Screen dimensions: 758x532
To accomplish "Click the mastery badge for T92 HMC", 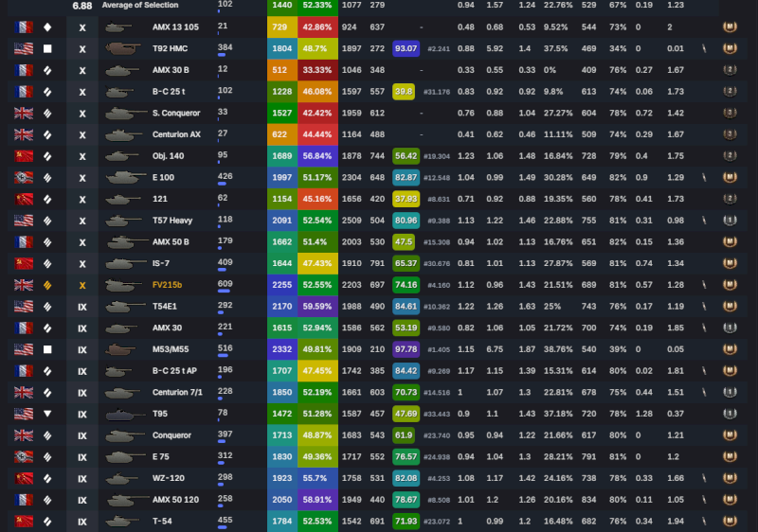I will click(x=730, y=48).
